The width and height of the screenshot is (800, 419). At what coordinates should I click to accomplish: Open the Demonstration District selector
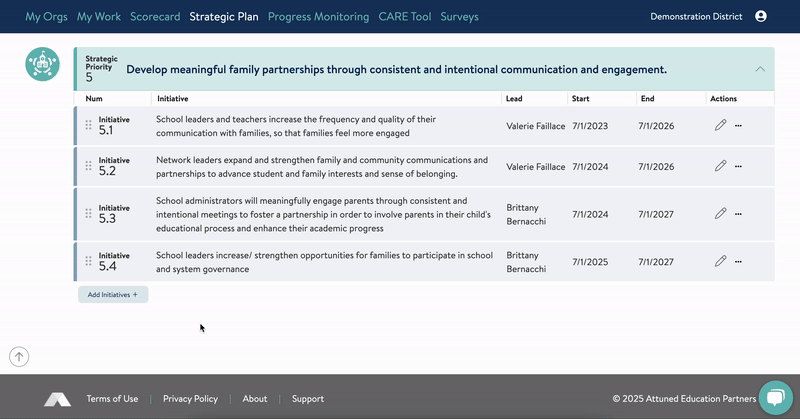[x=696, y=17]
